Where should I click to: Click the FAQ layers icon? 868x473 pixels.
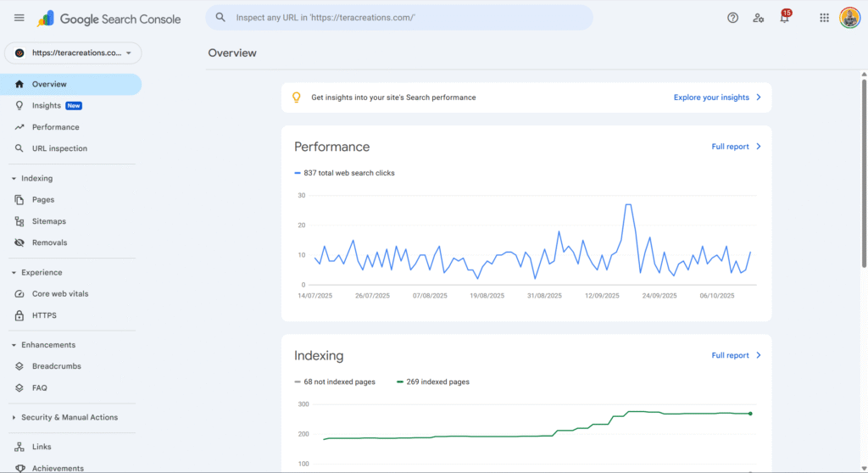(19, 387)
